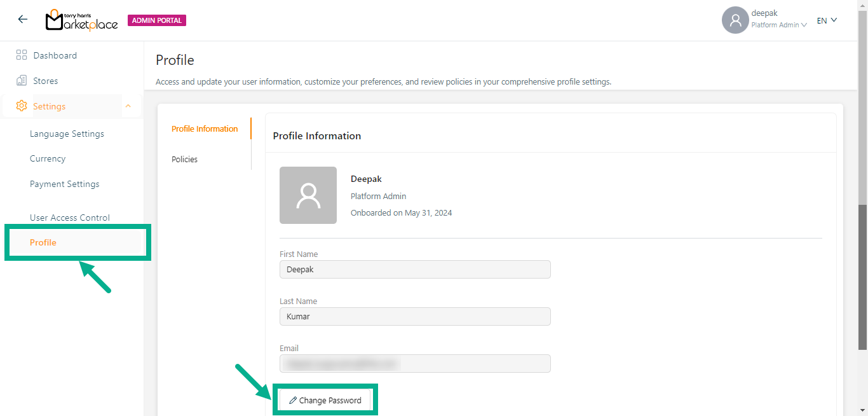The height and width of the screenshot is (416, 868).
Task: Click the back arrow icon
Action: pyautogui.click(x=23, y=20)
